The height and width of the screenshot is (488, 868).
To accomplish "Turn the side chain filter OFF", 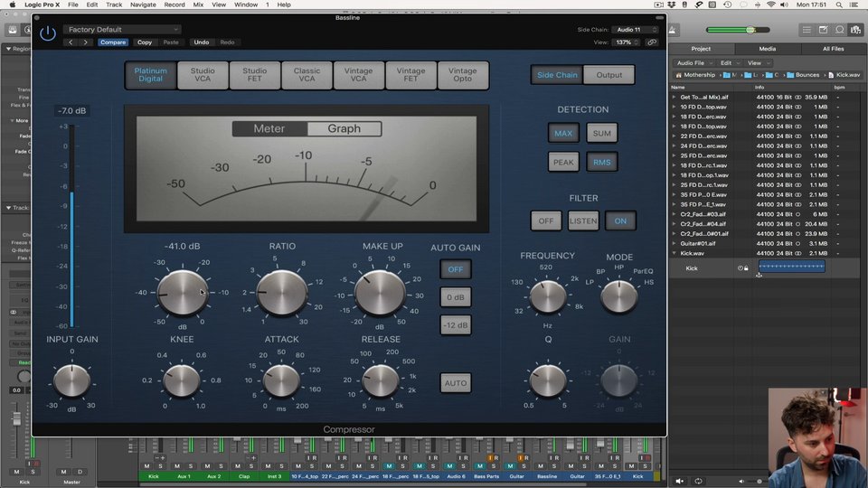I will pyautogui.click(x=546, y=221).
